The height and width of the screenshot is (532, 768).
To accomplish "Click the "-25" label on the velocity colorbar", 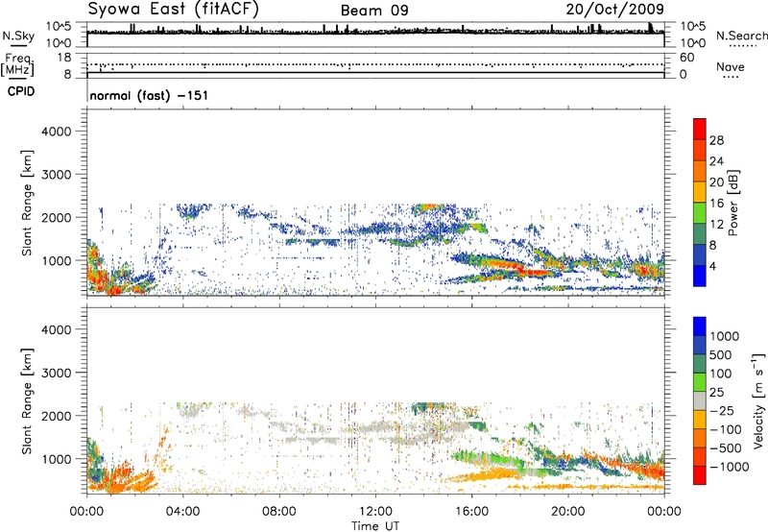I will click(x=722, y=411).
